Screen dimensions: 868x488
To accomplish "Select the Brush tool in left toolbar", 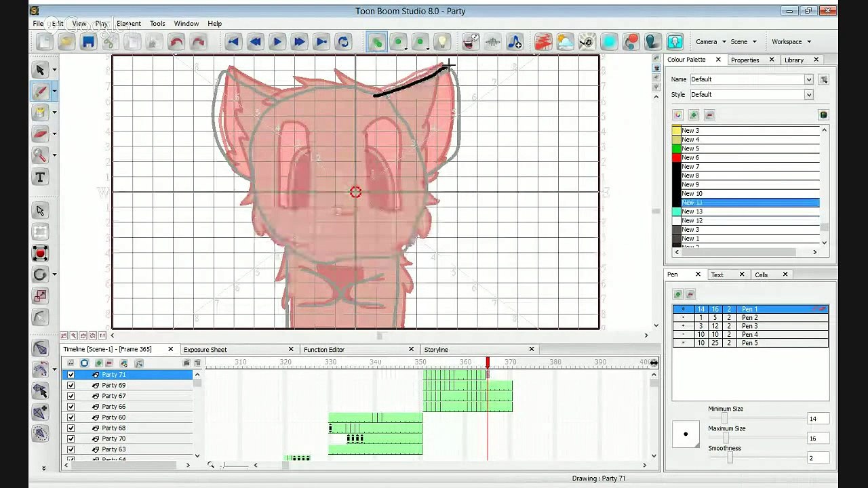I will point(40,91).
